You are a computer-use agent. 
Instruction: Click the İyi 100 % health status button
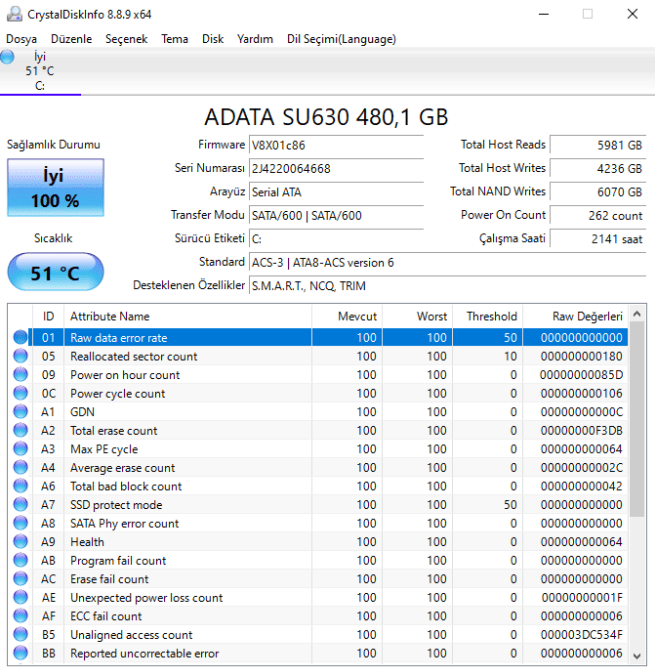[55, 188]
